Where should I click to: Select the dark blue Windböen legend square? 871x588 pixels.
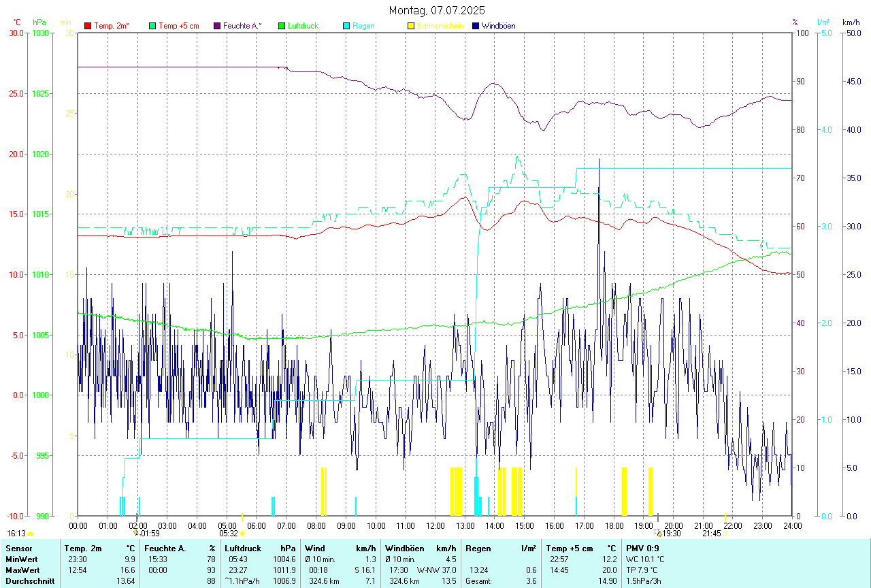(476, 26)
